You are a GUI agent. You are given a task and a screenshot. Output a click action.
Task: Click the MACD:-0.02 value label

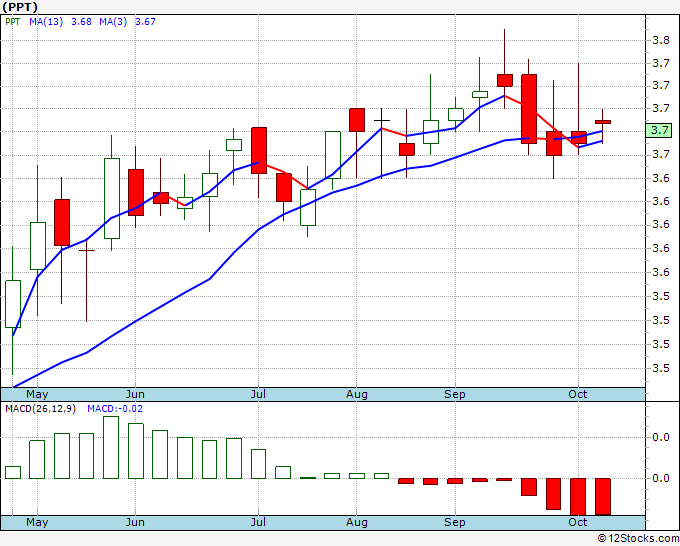click(x=115, y=409)
